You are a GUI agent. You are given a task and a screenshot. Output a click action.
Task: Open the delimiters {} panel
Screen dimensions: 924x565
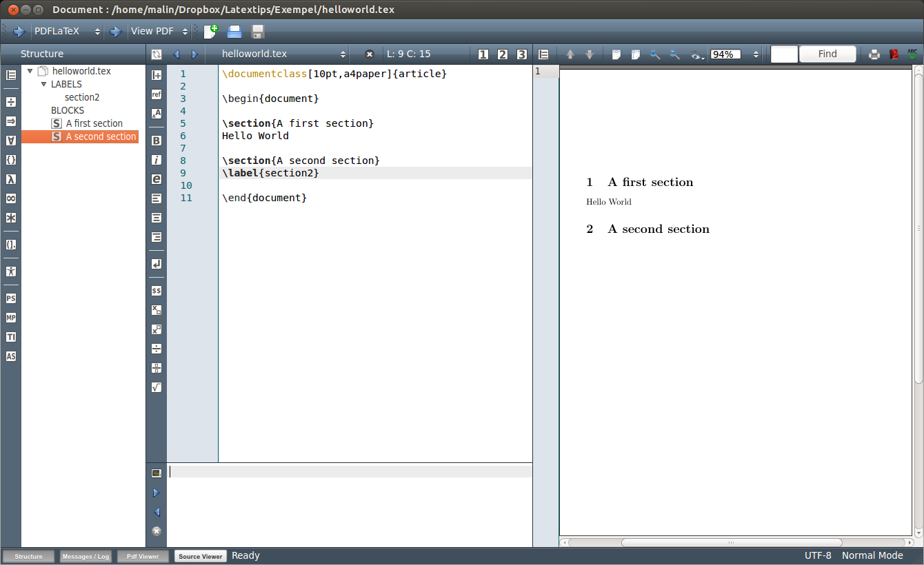[x=11, y=160]
